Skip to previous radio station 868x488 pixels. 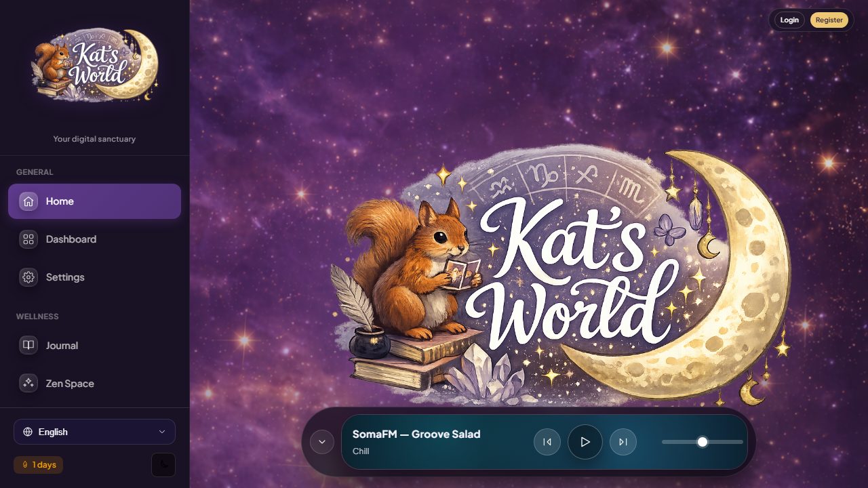tap(547, 442)
